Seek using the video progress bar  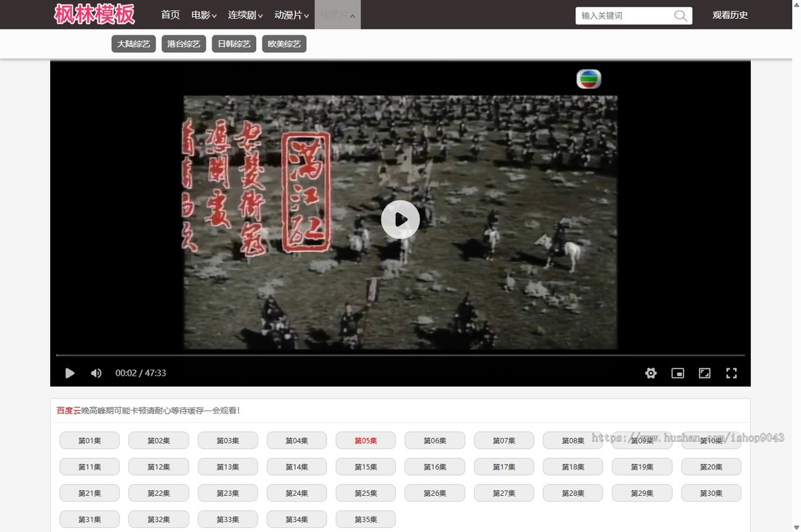coord(400,355)
